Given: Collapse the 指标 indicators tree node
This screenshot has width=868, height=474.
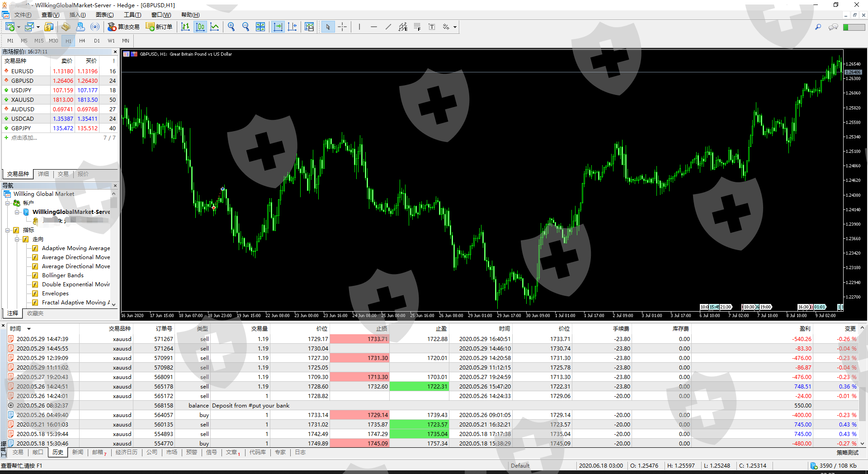Looking at the screenshot, I should pos(8,230).
